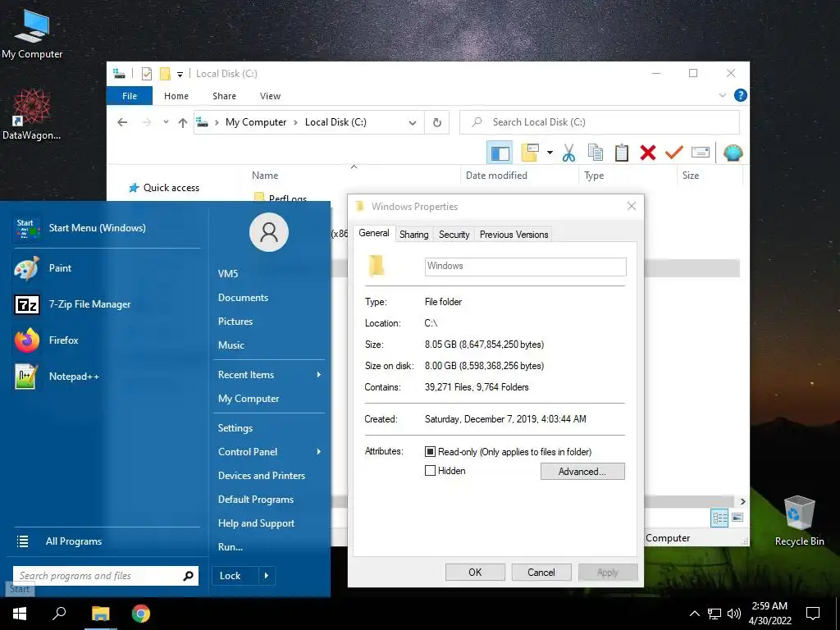Select My Computer in the address breadcrumb
Image resolution: width=840 pixels, height=630 pixels.
click(x=256, y=122)
